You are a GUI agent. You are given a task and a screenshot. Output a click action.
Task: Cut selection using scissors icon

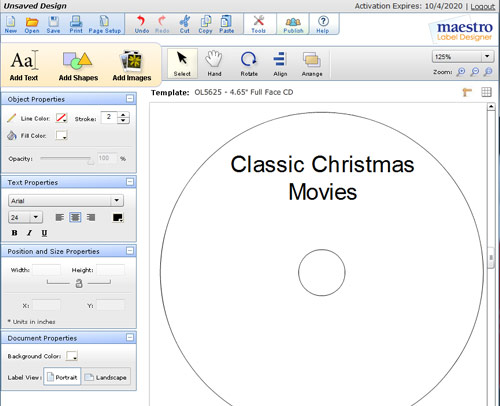184,24
